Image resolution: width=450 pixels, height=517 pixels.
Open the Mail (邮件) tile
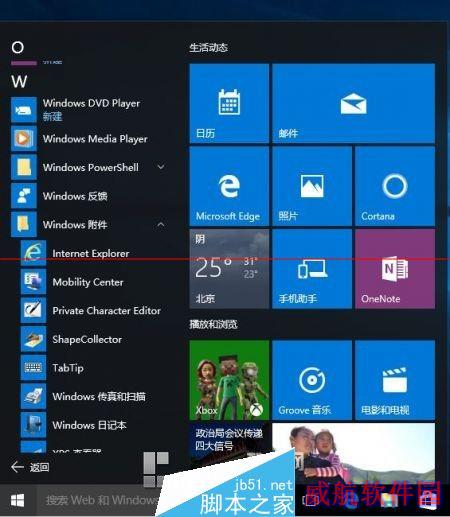353,103
